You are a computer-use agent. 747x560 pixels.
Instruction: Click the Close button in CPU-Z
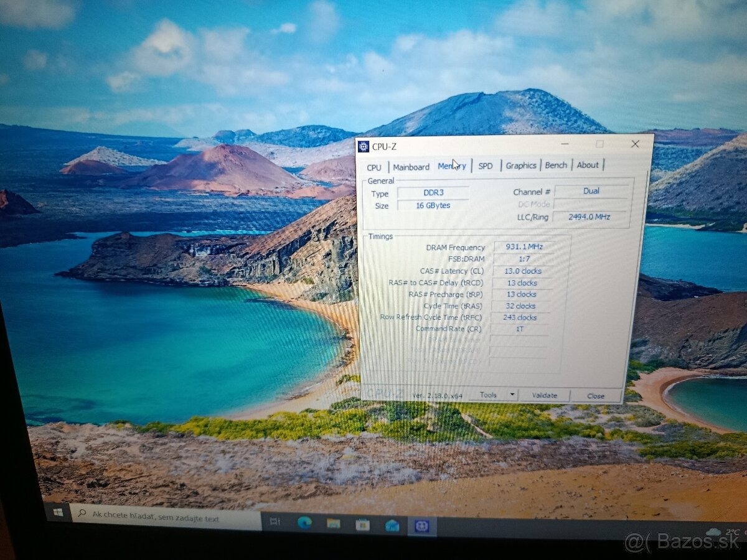tap(596, 396)
